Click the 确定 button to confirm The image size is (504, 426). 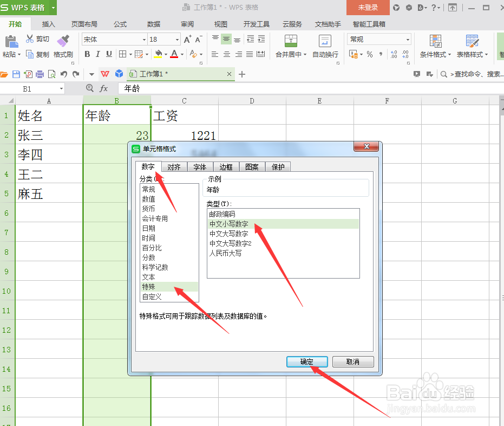(x=306, y=362)
